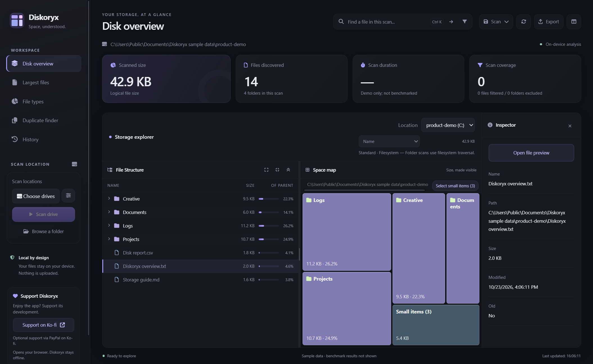
Task: Click the Space map grid icon
Action: coord(307,170)
